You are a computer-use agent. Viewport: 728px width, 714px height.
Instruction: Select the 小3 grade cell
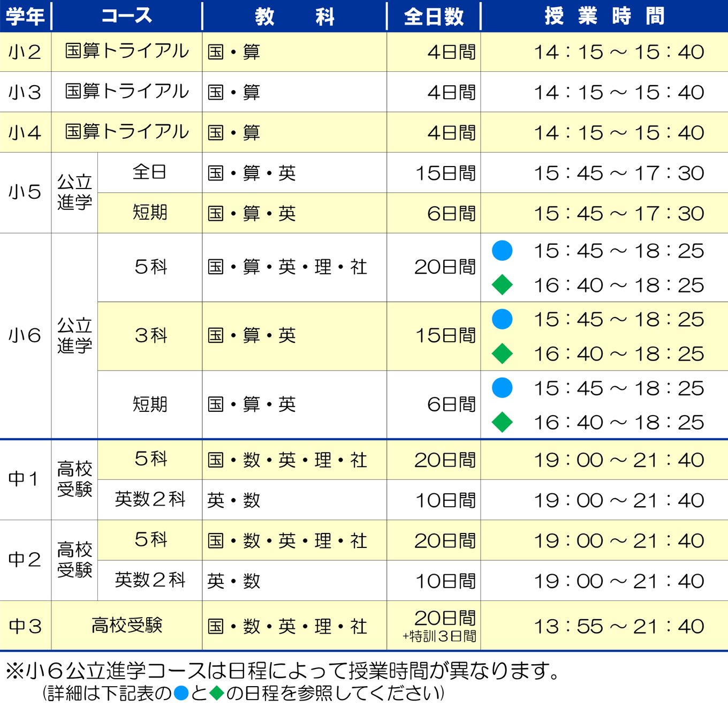[x=25, y=92]
